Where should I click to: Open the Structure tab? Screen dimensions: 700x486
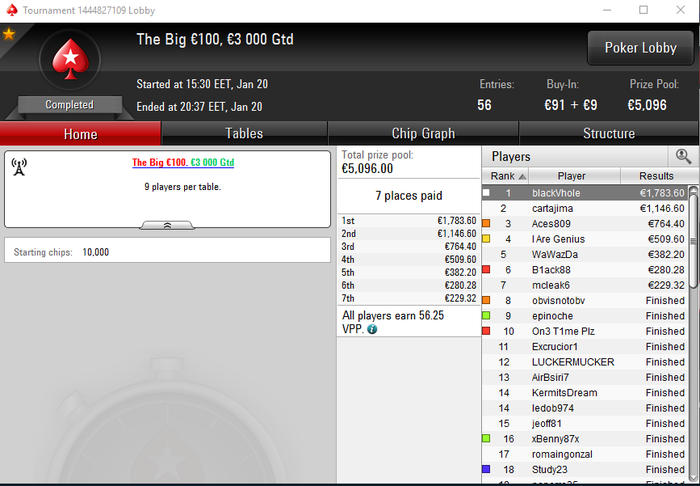pos(609,133)
